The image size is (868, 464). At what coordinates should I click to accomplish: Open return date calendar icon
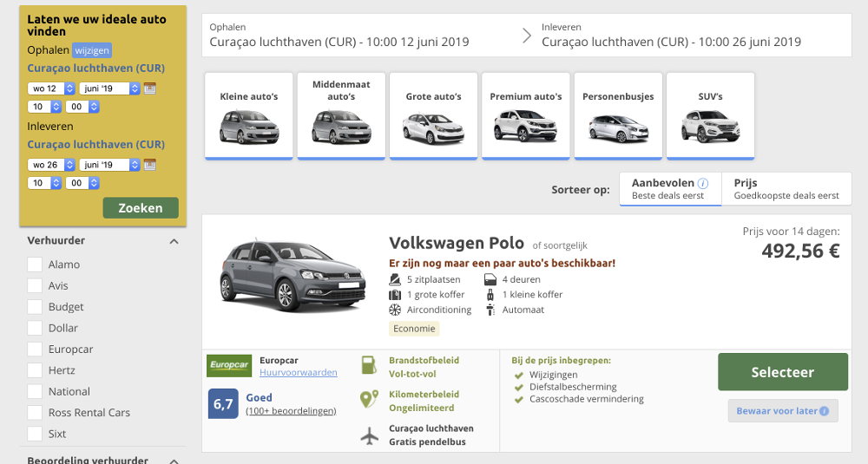pos(150,164)
